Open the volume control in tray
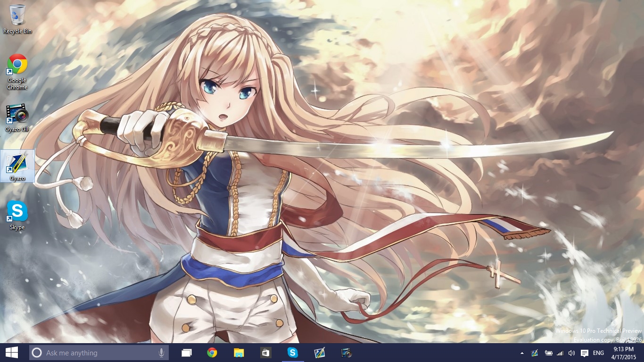 tap(572, 353)
